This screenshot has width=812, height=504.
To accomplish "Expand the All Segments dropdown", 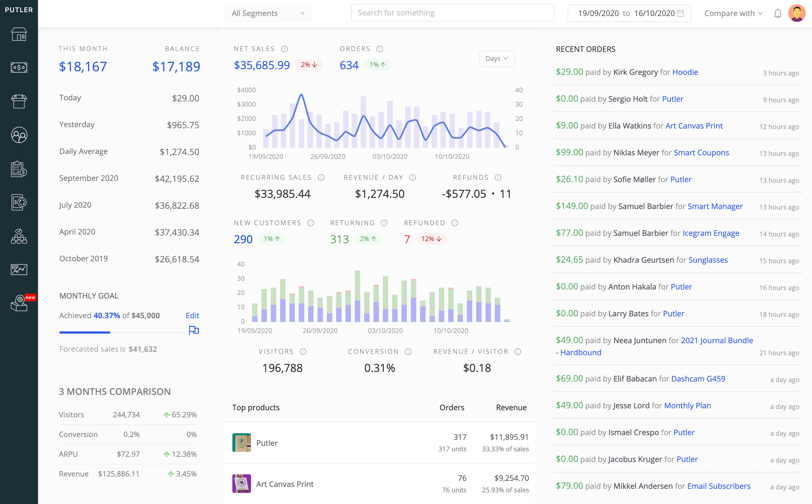I will point(268,13).
